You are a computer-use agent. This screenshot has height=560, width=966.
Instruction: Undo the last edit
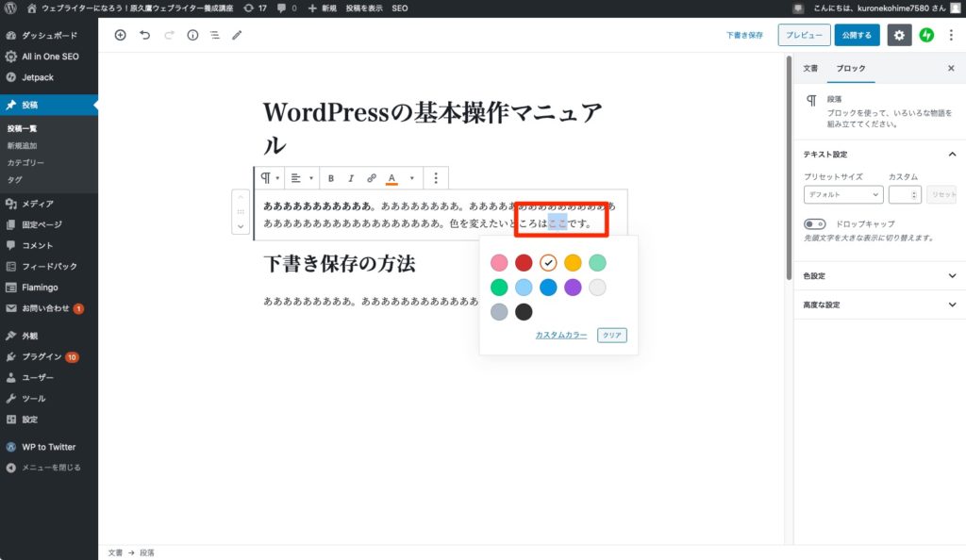(x=144, y=35)
